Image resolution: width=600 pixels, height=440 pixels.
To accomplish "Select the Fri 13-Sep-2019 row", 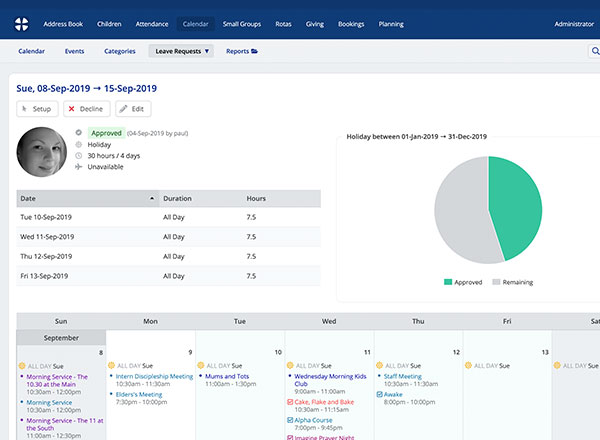I will click(x=168, y=276).
